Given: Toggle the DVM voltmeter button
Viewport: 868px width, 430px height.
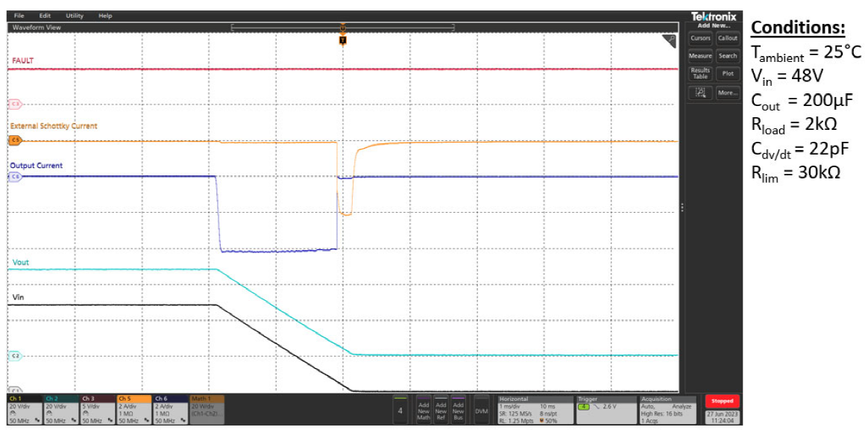Looking at the screenshot, I should coord(481,411).
